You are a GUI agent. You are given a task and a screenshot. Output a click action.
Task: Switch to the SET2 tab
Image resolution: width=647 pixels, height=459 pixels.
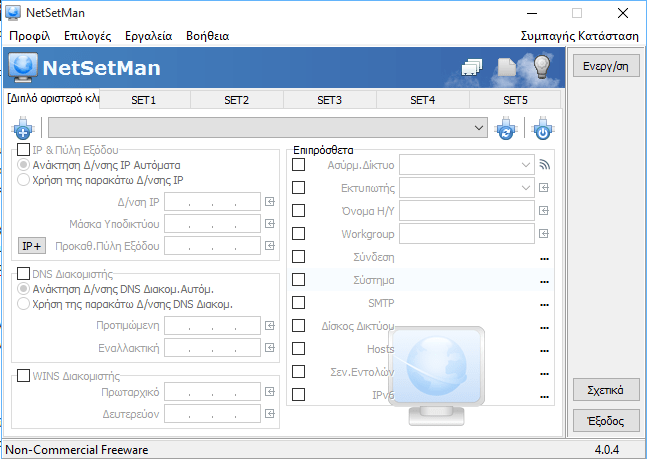tap(237, 100)
